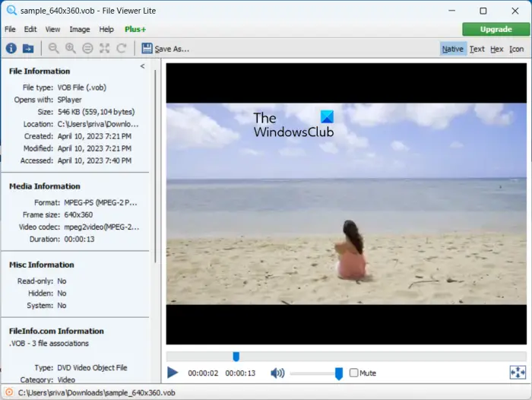
Task: Click the video seek slider handle
Action: [236, 357]
